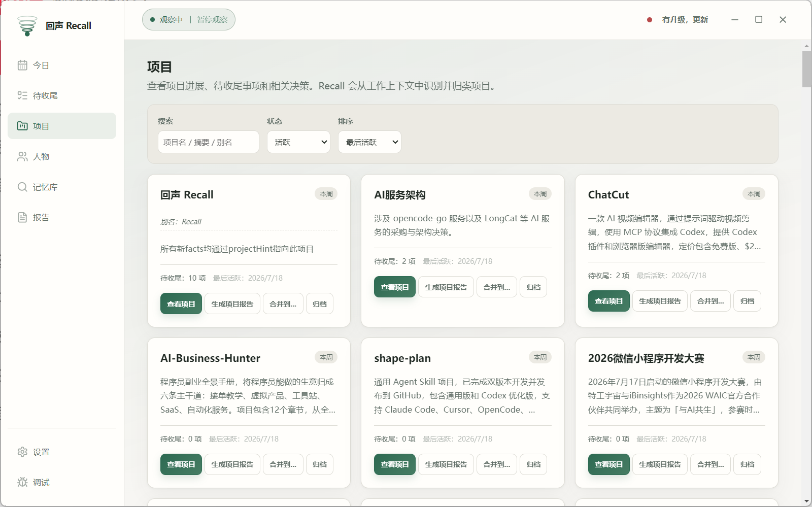
Task: Click 查看项目 on the 回声 Recall card
Action: point(181,303)
